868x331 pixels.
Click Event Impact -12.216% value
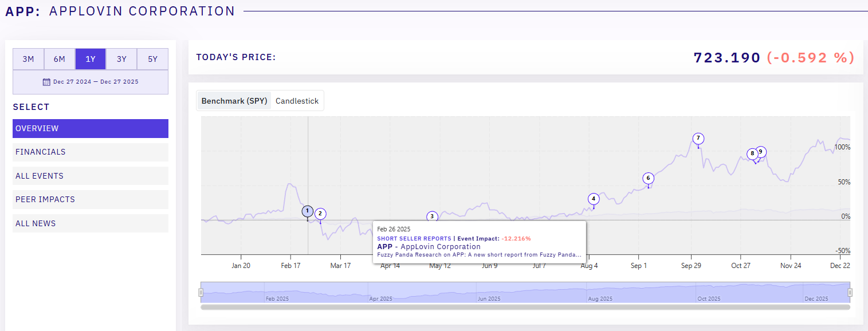[x=516, y=239]
